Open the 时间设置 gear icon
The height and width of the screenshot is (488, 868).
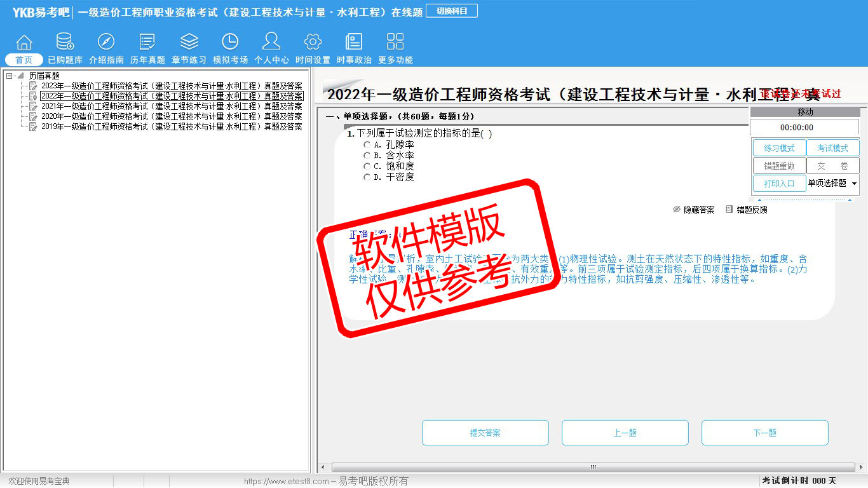pyautogui.click(x=313, y=43)
